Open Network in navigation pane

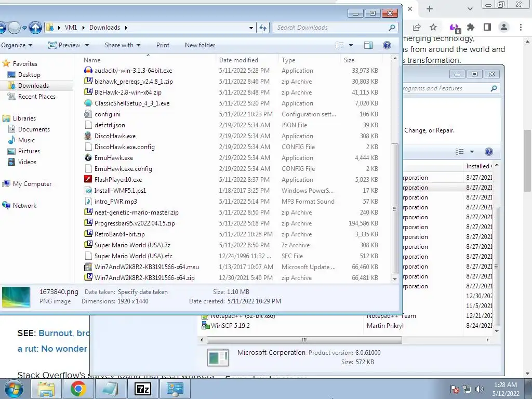[24, 206]
